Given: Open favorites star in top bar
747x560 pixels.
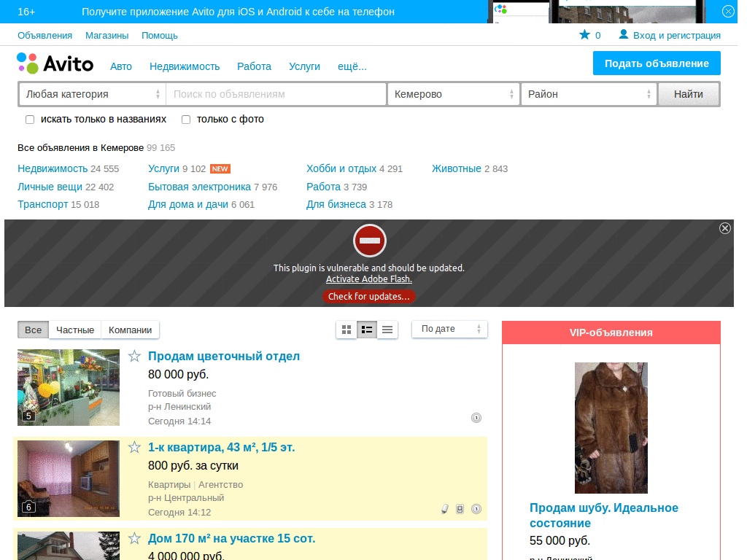Looking at the screenshot, I should coord(584,35).
